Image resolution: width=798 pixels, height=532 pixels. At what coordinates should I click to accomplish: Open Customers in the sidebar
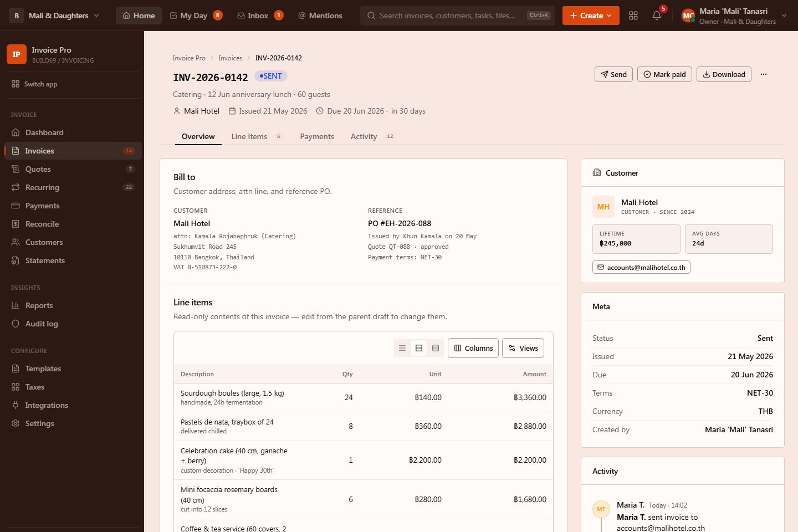73,242
